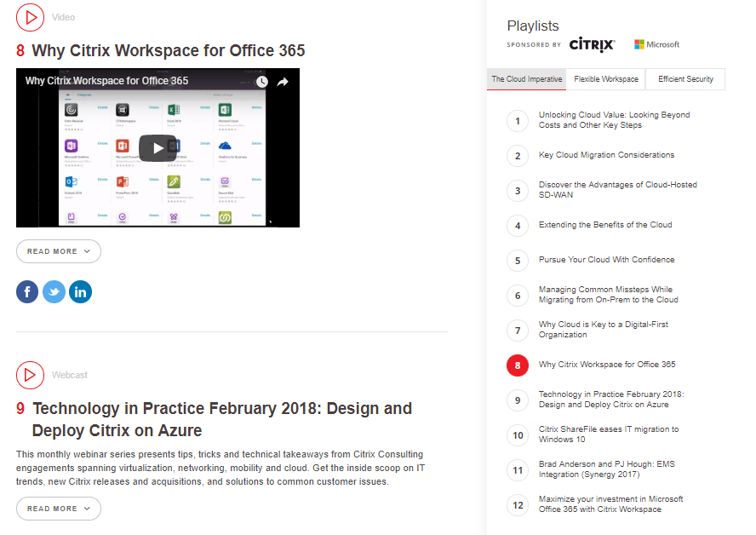
Task: Open Managing Common Missteps While Migrating playlist item
Action: coord(609,294)
